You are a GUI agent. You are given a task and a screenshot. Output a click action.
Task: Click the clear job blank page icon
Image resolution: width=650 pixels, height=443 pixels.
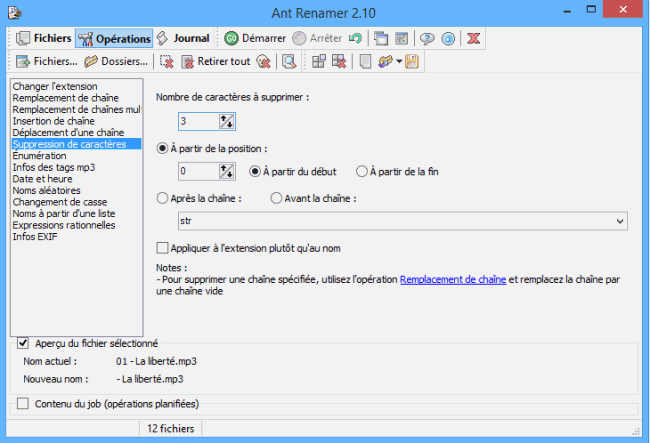365,62
